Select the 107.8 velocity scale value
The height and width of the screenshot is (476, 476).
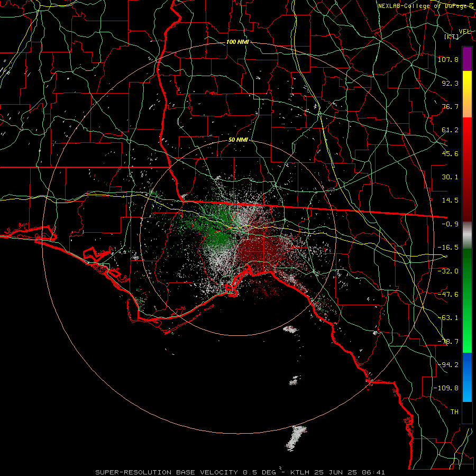pyautogui.click(x=448, y=59)
